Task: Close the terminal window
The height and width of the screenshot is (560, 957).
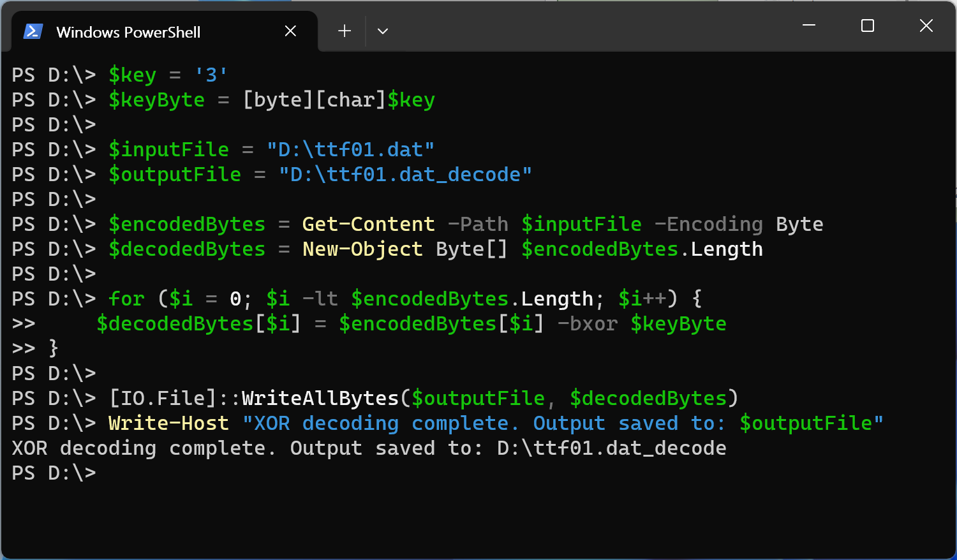Action: (926, 26)
